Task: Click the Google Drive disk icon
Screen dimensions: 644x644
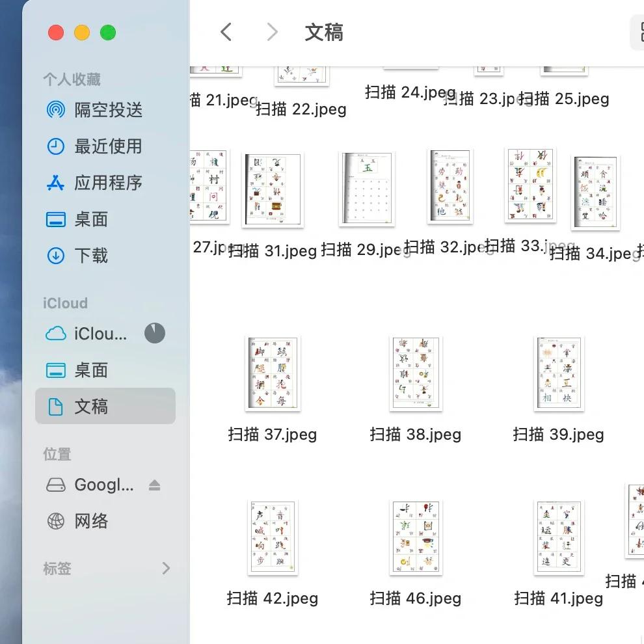Action: (x=56, y=485)
